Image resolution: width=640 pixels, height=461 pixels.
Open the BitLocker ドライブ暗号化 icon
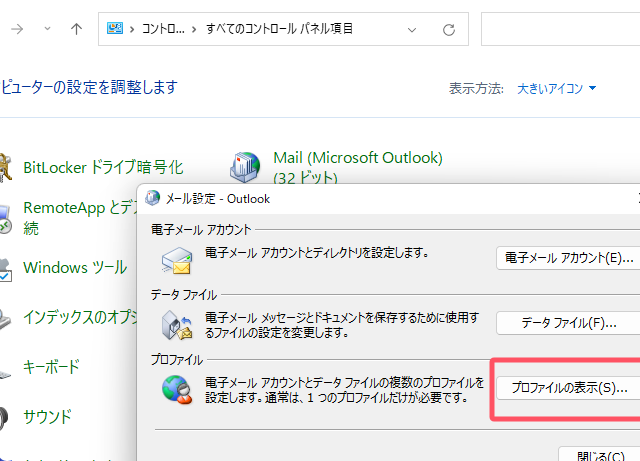tap(5, 167)
